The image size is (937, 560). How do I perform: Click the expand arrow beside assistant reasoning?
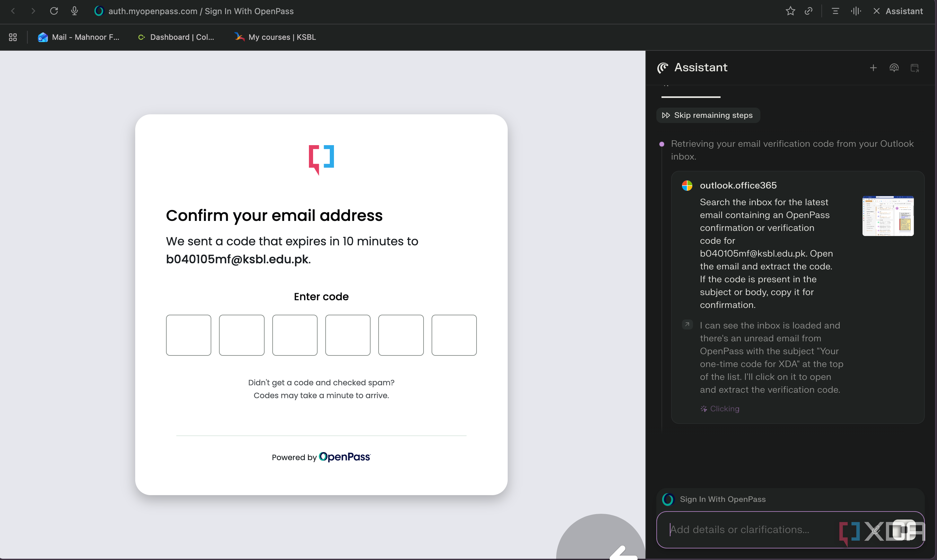tap(687, 325)
